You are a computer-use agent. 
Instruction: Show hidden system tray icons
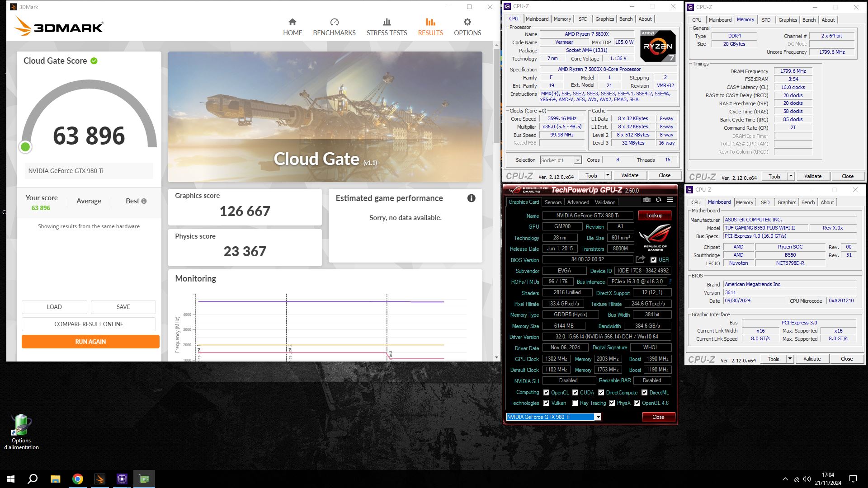point(785,479)
